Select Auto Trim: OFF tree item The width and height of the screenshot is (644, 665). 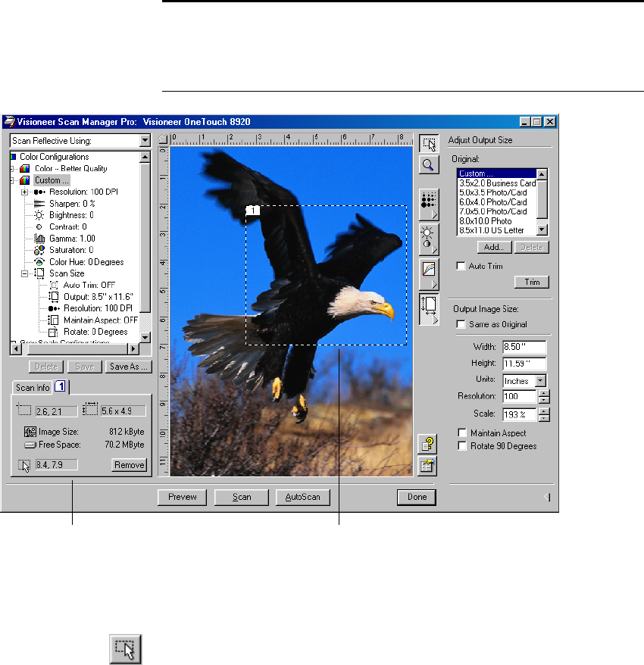point(89,285)
